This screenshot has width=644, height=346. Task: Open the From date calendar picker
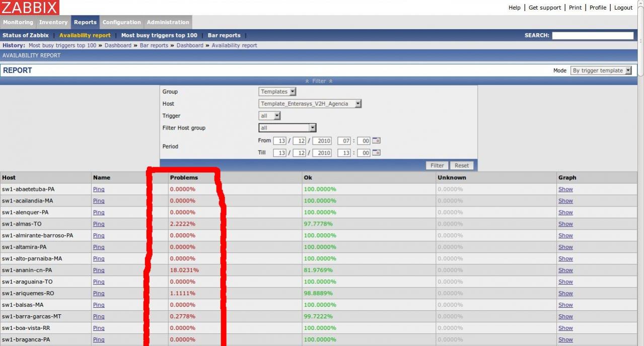click(x=376, y=141)
